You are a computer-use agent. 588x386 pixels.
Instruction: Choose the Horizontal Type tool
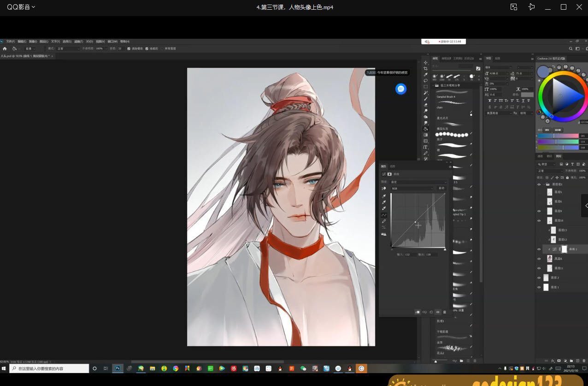pyautogui.click(x=426, y=147)
